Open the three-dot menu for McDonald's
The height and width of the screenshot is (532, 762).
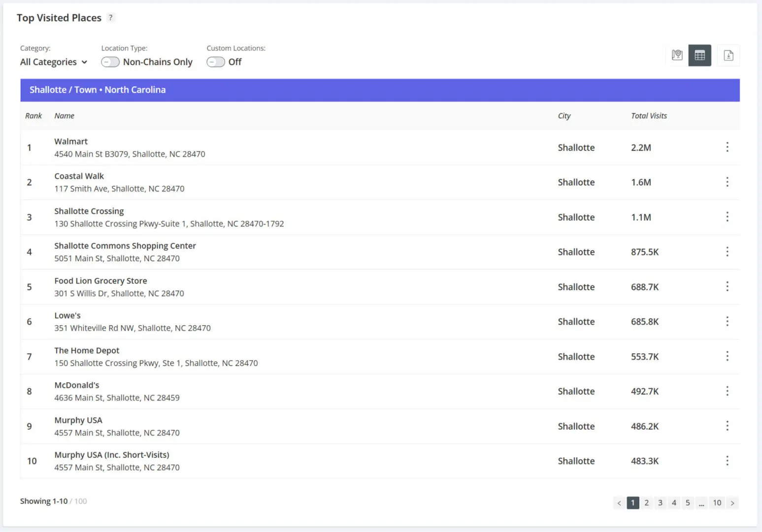tap(727, 391)
